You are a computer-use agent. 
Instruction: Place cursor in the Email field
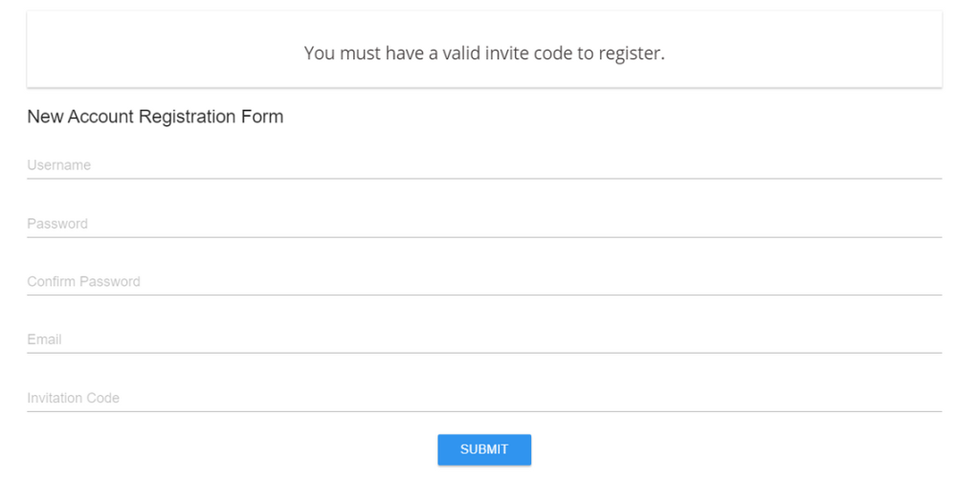click(x=484, y=339)
